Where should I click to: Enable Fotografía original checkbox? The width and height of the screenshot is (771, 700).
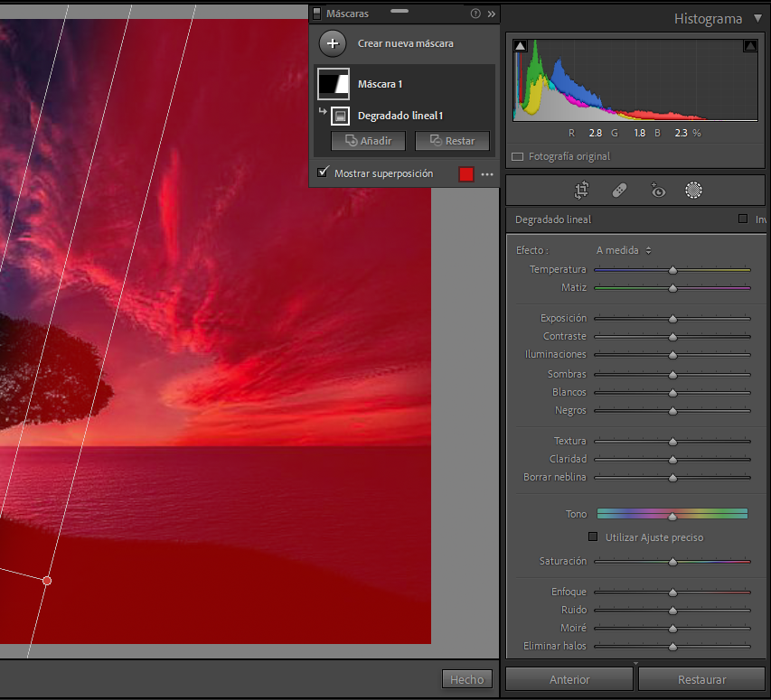pos(517,156)
